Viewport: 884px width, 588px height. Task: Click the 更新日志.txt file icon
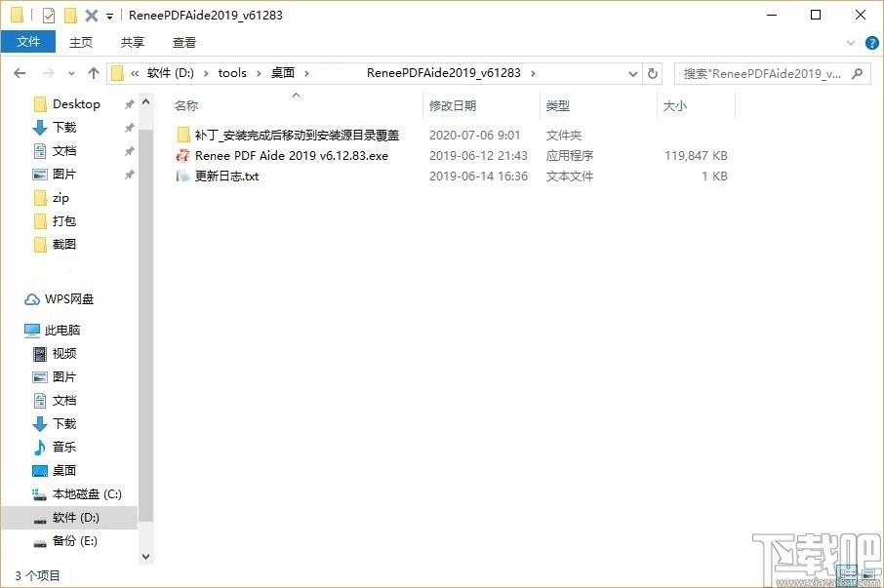(x=182, y=176)
